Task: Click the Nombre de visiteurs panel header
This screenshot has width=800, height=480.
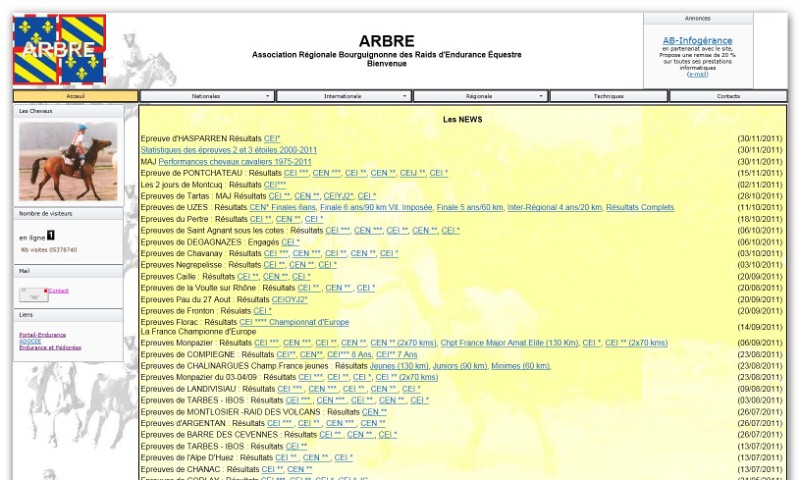Action: coord(68,214)
